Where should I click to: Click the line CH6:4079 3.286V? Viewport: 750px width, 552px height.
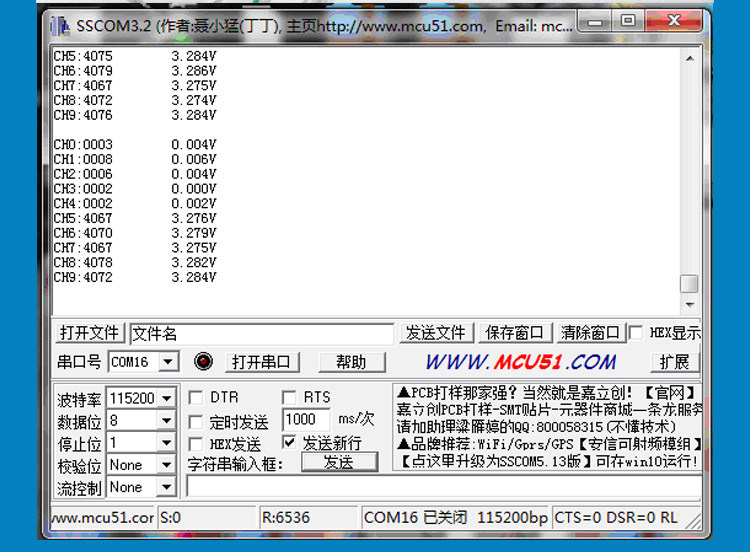(x=135, y=71)
